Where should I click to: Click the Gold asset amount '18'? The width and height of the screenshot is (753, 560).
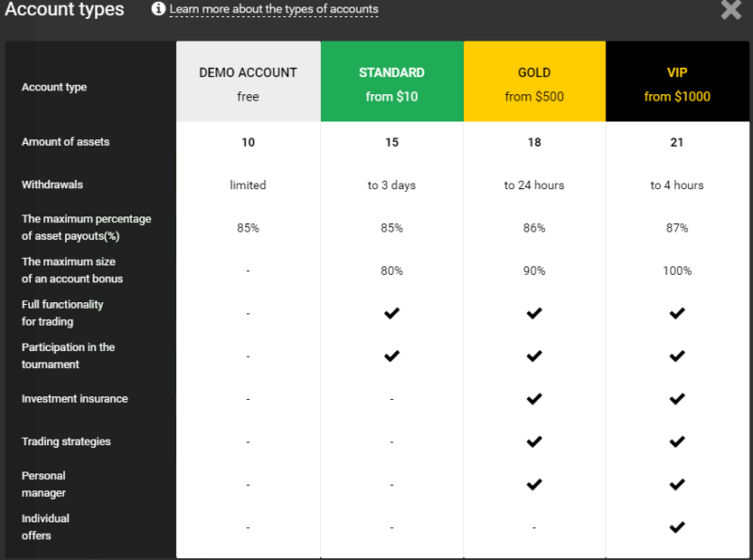click(x=535, y=142)
